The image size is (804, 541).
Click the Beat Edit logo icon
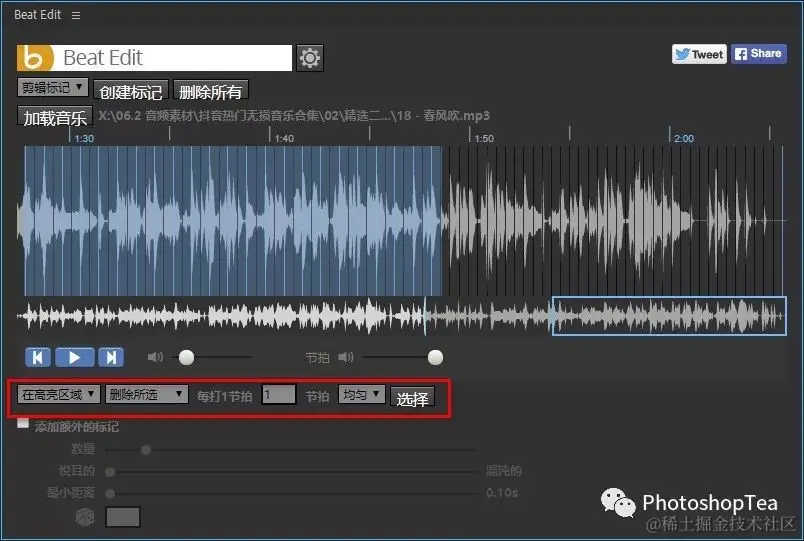tap(35, 58)
